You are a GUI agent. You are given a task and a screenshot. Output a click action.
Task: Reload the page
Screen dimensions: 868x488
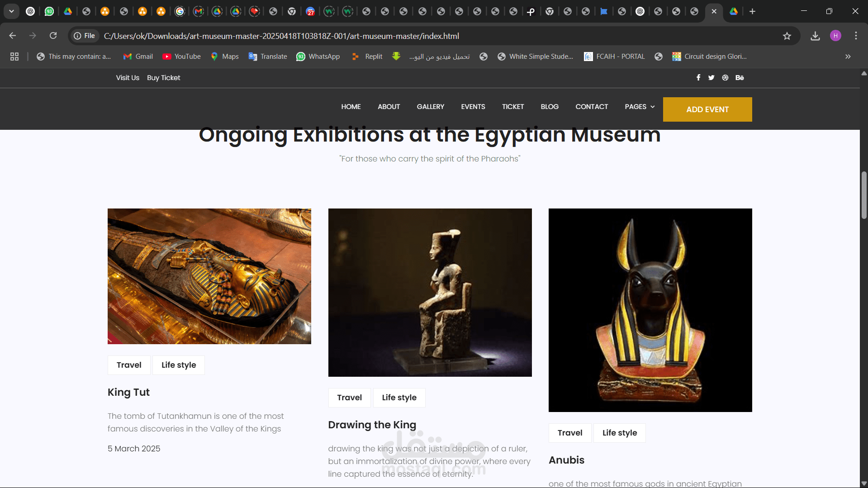pos(53,36)
